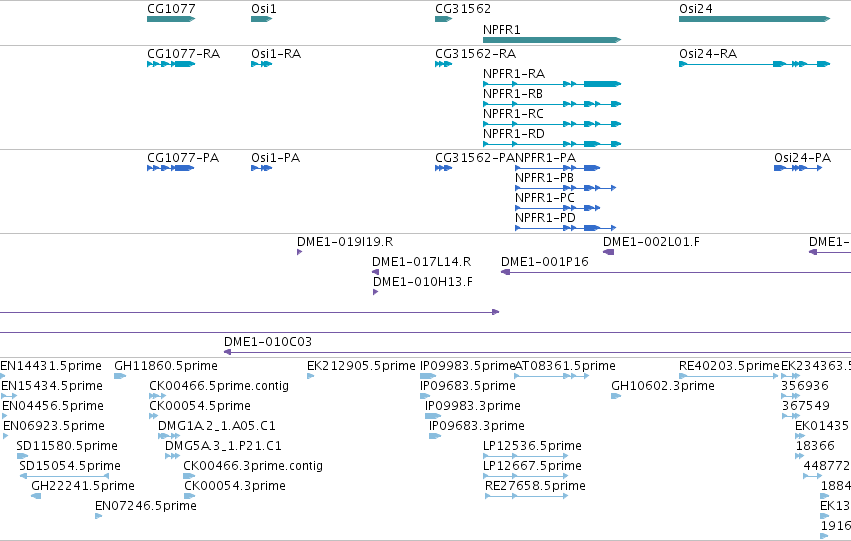851x541 pixels.
Task: Click the CG1077-PA protein label
Action: point(183,158)
